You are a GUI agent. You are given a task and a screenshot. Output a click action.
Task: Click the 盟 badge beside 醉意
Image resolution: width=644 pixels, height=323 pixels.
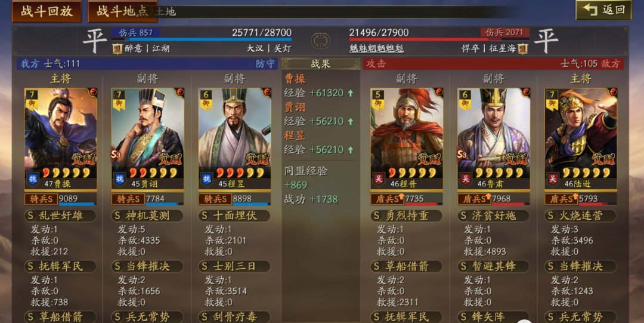tap(117, 48)
